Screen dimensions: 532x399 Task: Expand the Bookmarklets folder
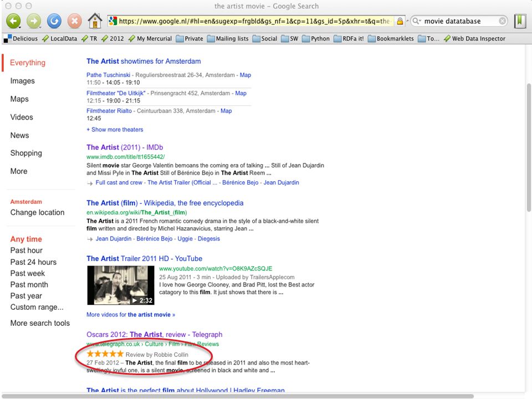coord(391,39)
